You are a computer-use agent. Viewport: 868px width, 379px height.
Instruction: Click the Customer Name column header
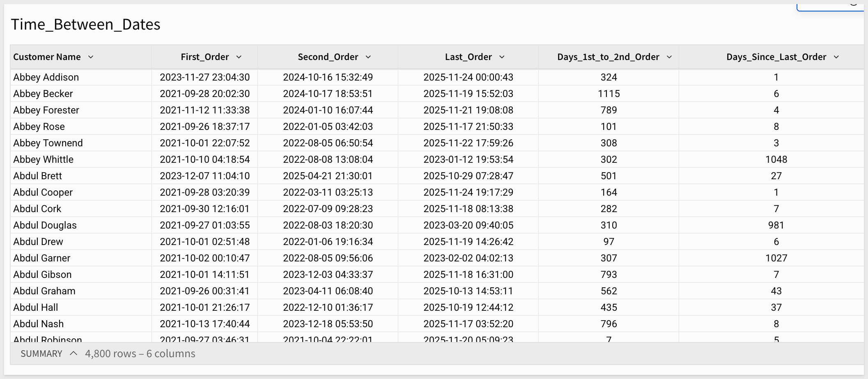point(47,57)
